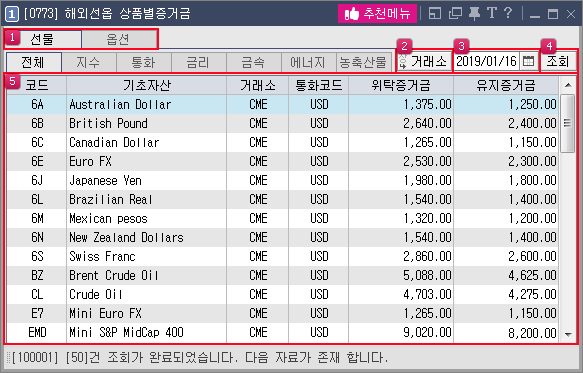Image resolution: width=583 pixels, height=373 pixels.
Task: Open the calendar date picker icon
Action: [528, 61]
